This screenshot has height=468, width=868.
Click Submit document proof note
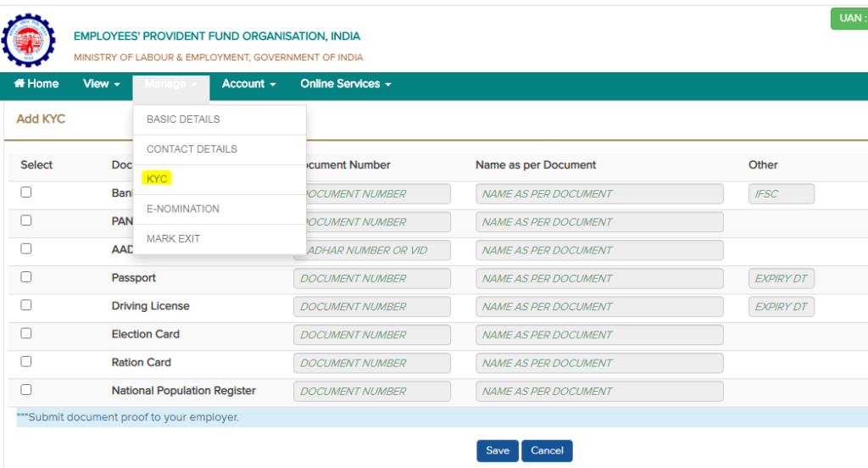coord(128,417)
